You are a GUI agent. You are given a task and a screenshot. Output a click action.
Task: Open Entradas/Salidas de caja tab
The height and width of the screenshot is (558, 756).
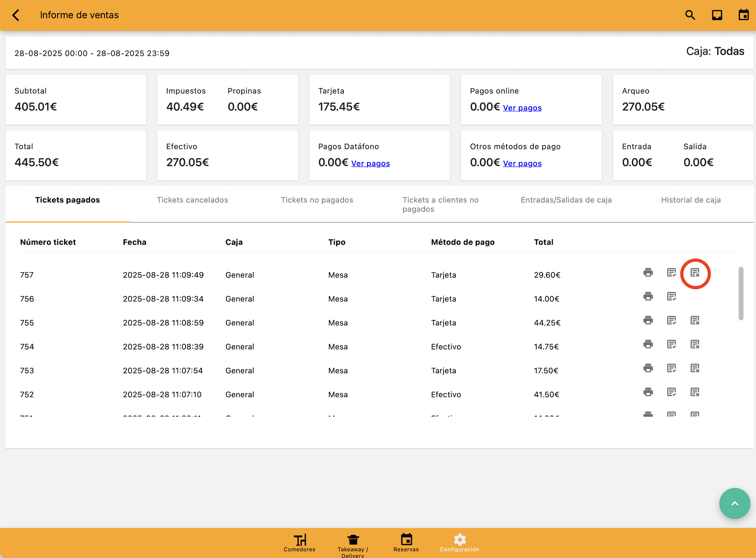(x=566, y=200)
